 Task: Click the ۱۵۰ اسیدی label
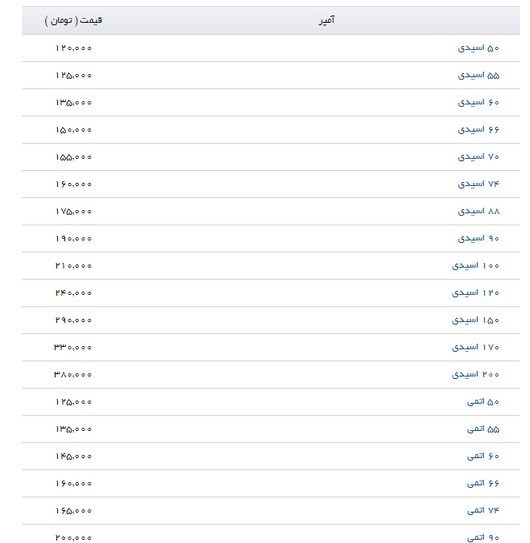click(475, 320)
